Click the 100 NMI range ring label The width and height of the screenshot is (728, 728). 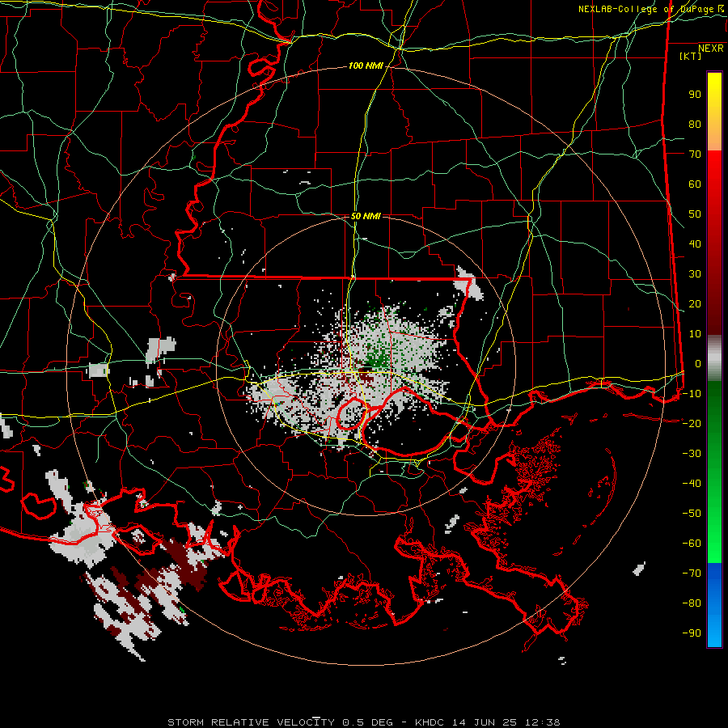point(366,66)
